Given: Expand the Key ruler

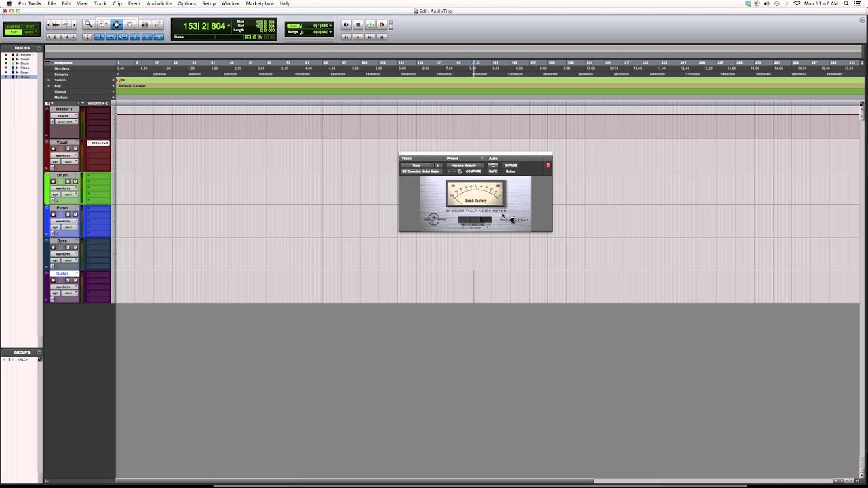Looking at the screenshot, I should tap(48, 85).
